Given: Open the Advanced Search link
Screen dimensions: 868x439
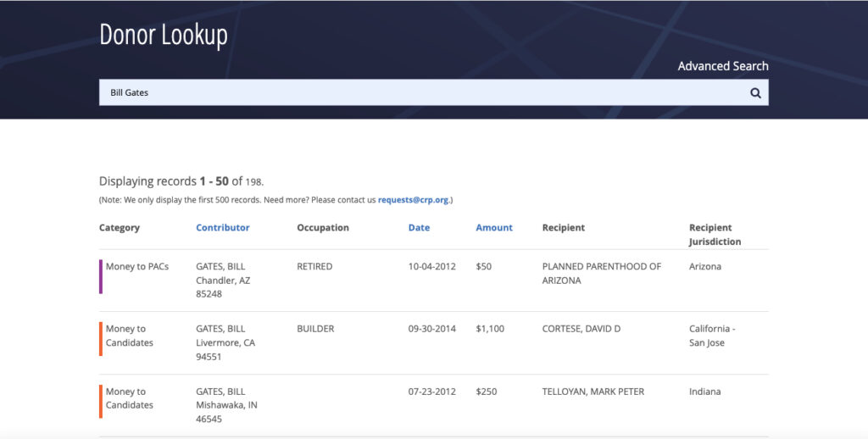Looking at the screenshot, I should pos(723,66).
